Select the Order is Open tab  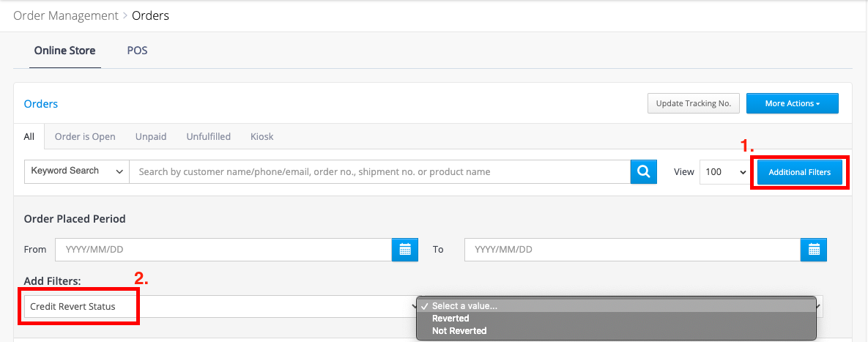pyautogui.click(x=85, y=136)
